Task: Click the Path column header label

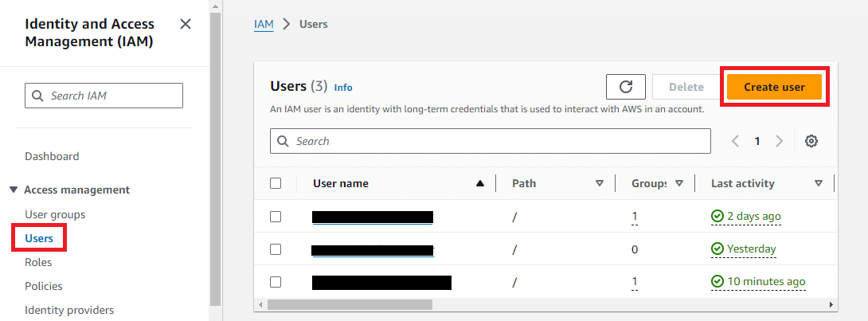Action: (524, 183)
